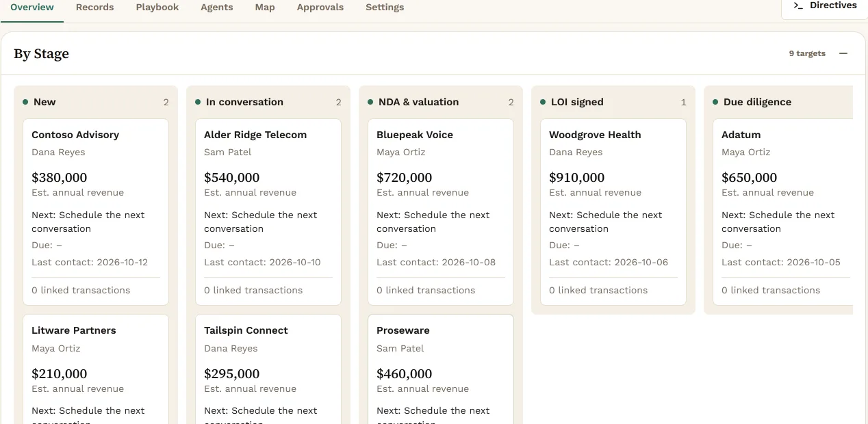Screen dimensions: 868x424
Task: Click the New stage column header
Action: [96, 102]
